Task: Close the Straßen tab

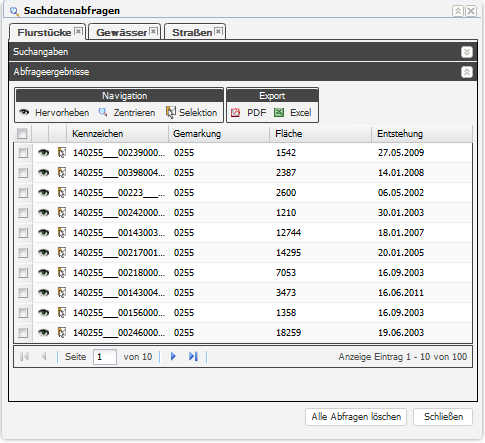Action: pyautogui.click(x=218, y=31)
